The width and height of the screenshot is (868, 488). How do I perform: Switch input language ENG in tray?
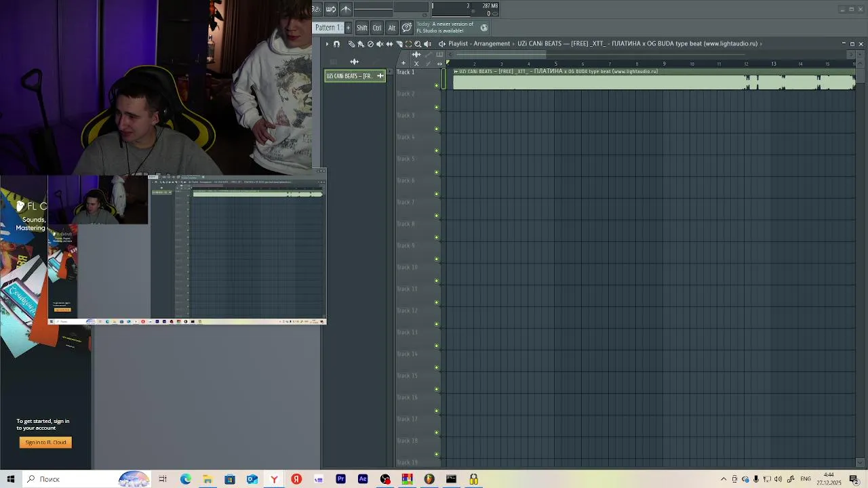[806, 479]
